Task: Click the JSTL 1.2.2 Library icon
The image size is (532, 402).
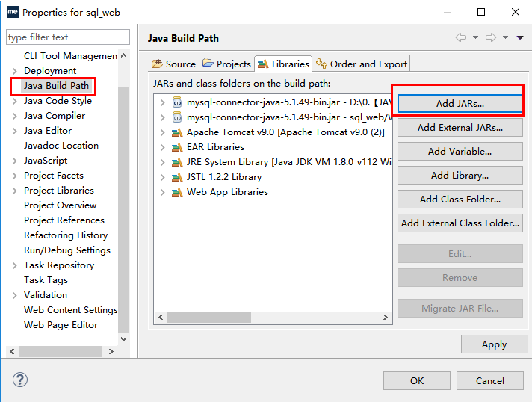Action: pyautogui.click(x=177, y=177)
